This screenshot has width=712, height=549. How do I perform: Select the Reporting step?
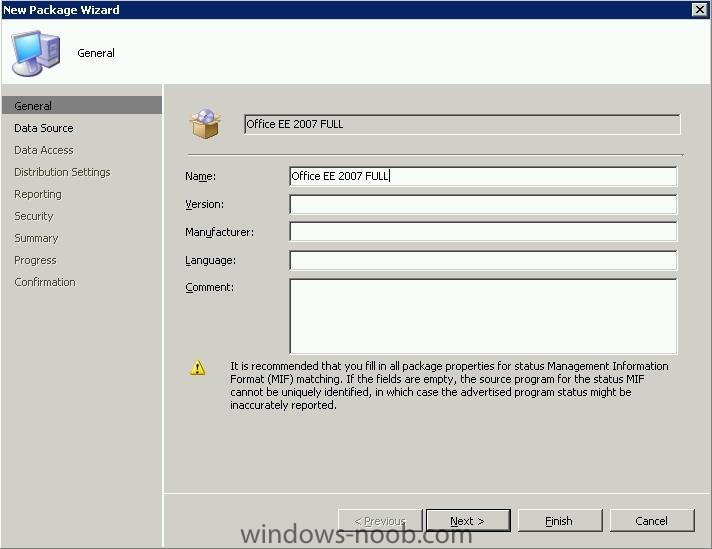click(38, 194)
